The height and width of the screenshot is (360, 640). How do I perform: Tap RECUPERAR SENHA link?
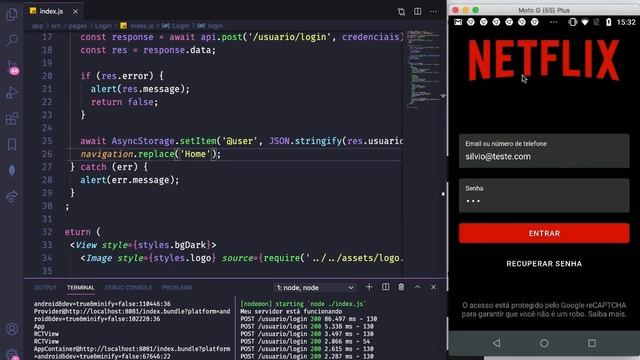coord(544,264)
